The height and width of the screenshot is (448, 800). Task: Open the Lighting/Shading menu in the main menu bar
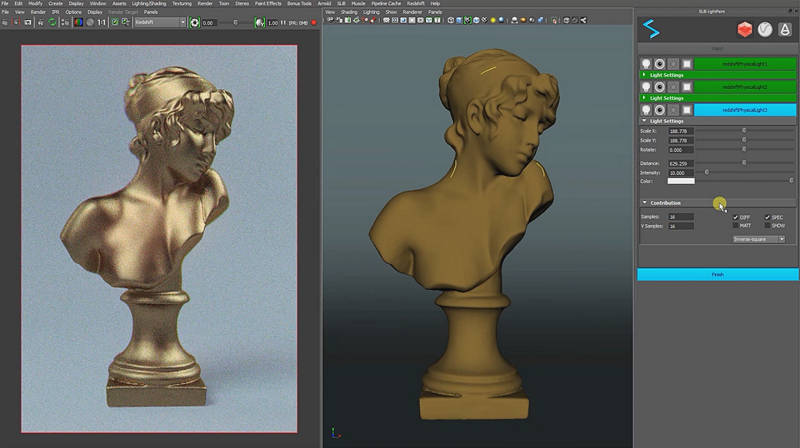click(x=151, y=4)
